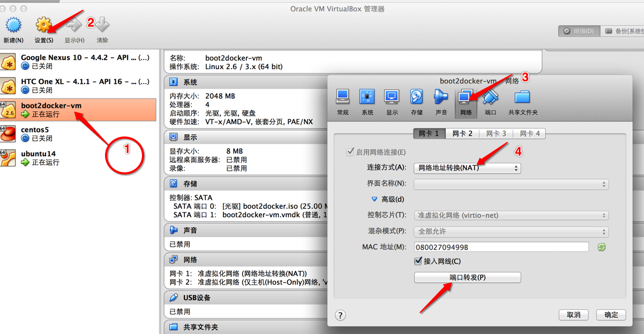Click the MAC 地址 input field
This screenshot has width=644, height=334.
point(501,247)
